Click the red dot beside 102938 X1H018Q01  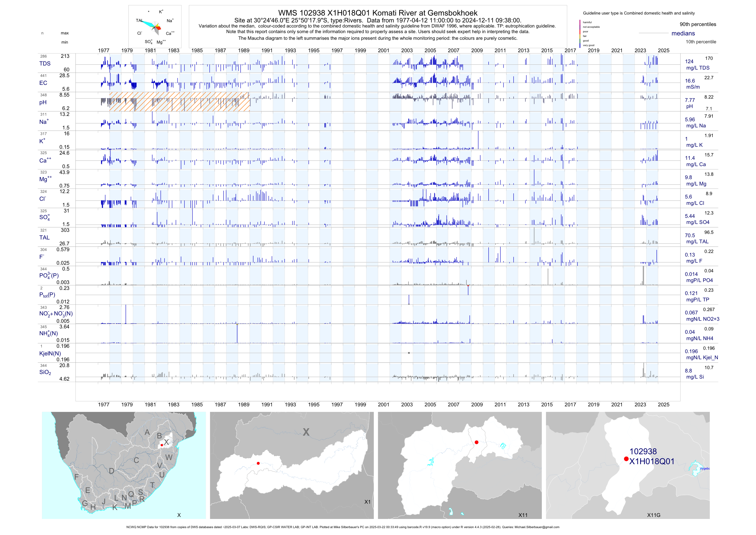click(x=626, y=459)
